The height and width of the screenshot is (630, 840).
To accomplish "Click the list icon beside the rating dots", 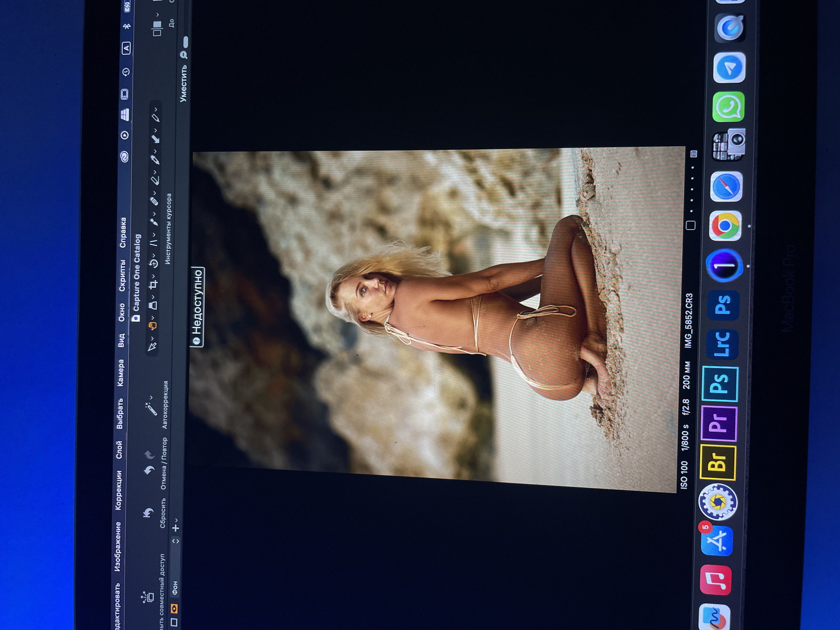I will 693,154.
